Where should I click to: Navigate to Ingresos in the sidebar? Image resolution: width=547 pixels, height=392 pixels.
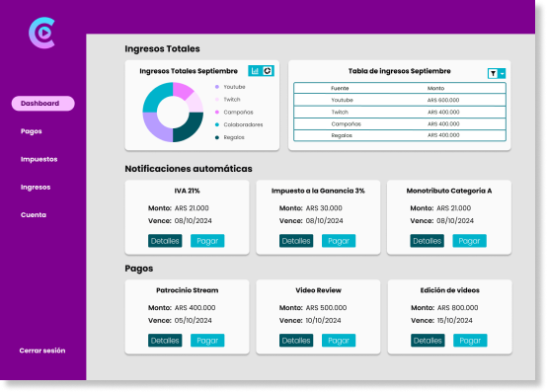[36, 187]
